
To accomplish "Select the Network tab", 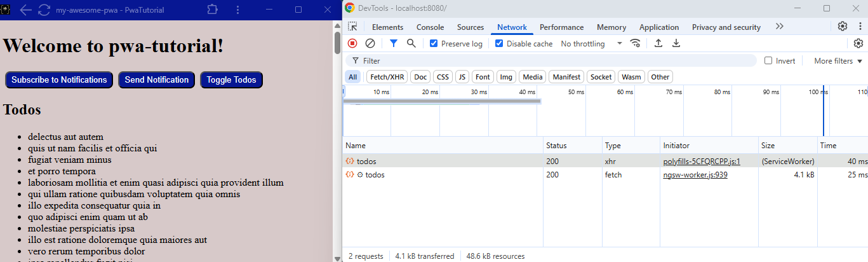I will tap(512, 27).
